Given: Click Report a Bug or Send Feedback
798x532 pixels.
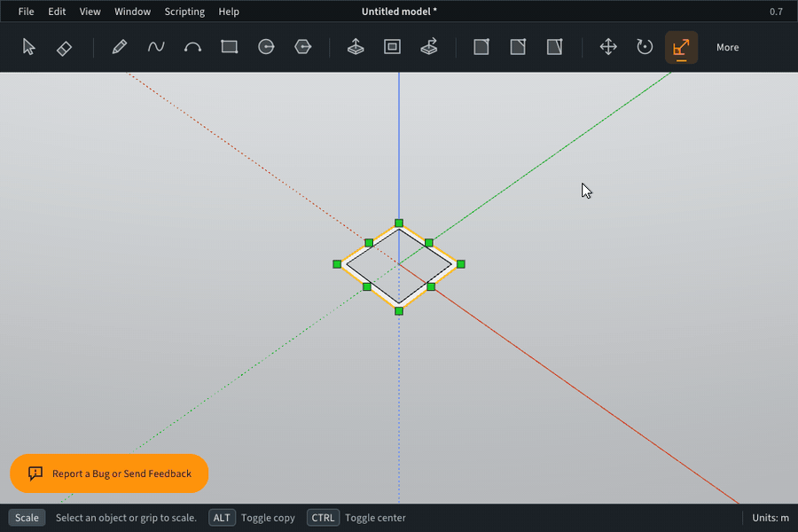Looking at the screenshot, I should point(109,473).
